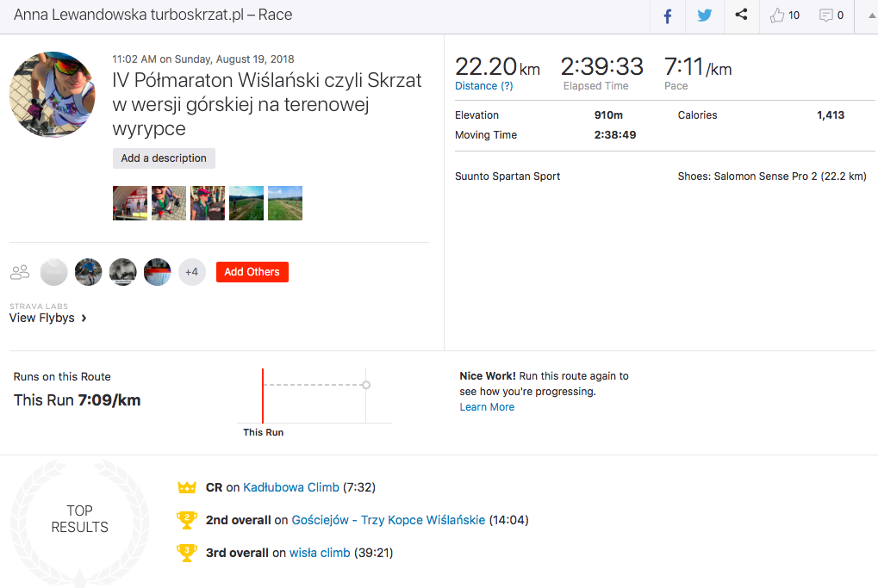Image resolution: width=878 pixels, height=588 pixels.
Task: Click the 2nd overall trophy icon
Action: tap(187, 520)
